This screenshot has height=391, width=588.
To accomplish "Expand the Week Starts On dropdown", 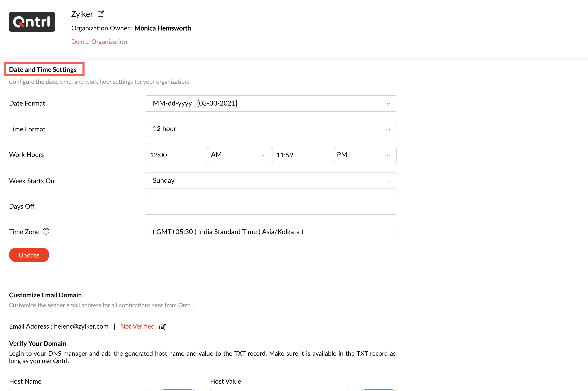I will point(271,181).
